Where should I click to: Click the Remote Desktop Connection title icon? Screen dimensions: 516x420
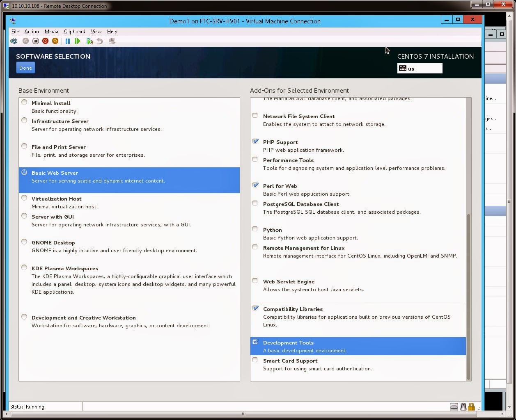6,6
